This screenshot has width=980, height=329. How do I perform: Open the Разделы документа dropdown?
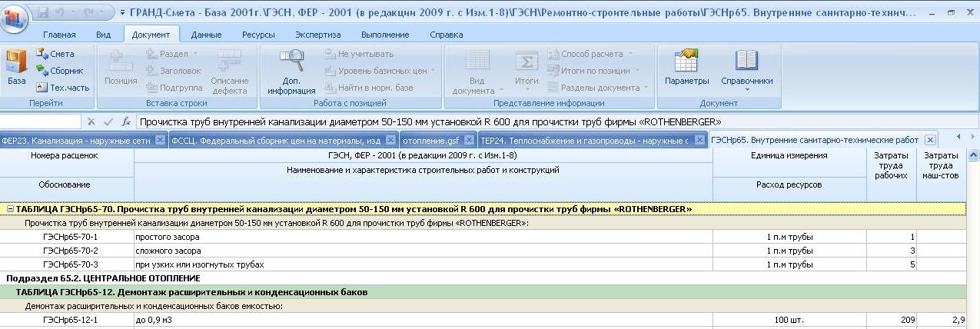click(x=599, y=88)
